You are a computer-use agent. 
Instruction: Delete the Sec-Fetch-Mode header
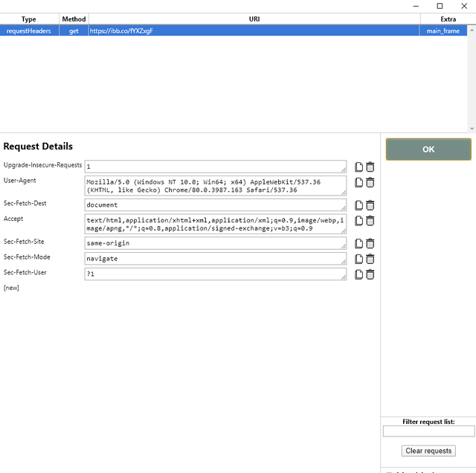[x=370, y=259]
